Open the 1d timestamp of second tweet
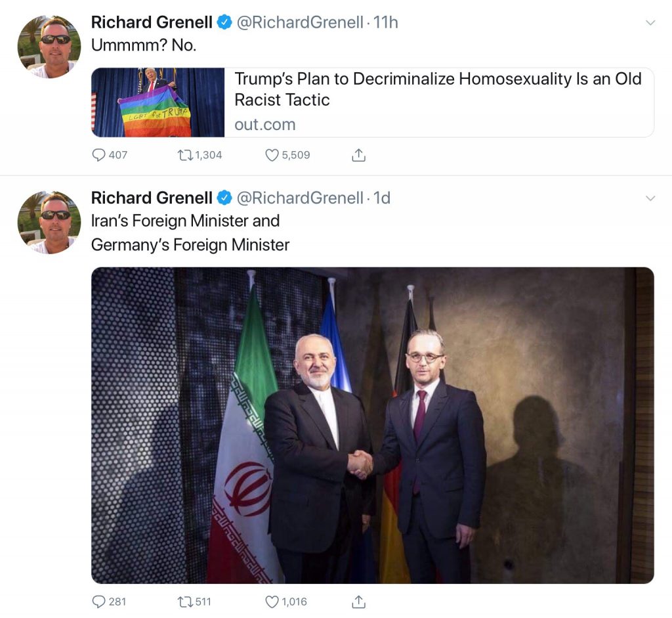672x618 pixels. 382,198
